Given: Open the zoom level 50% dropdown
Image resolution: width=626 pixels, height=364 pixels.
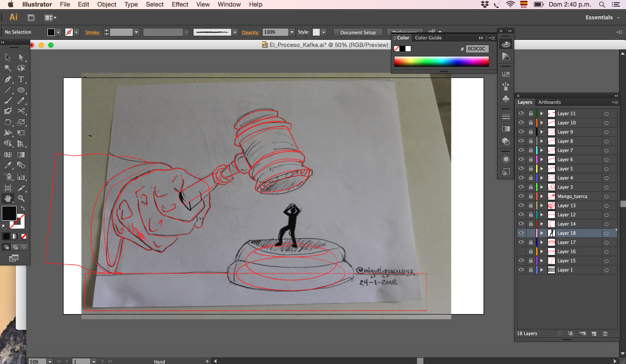Looking at the screenshot, I should tap(50, 361).
